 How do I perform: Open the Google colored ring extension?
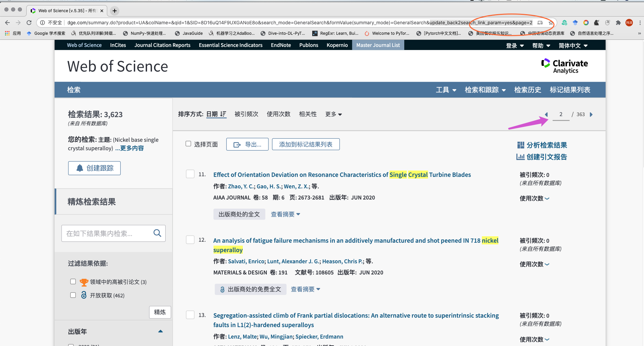pos(586,23)
